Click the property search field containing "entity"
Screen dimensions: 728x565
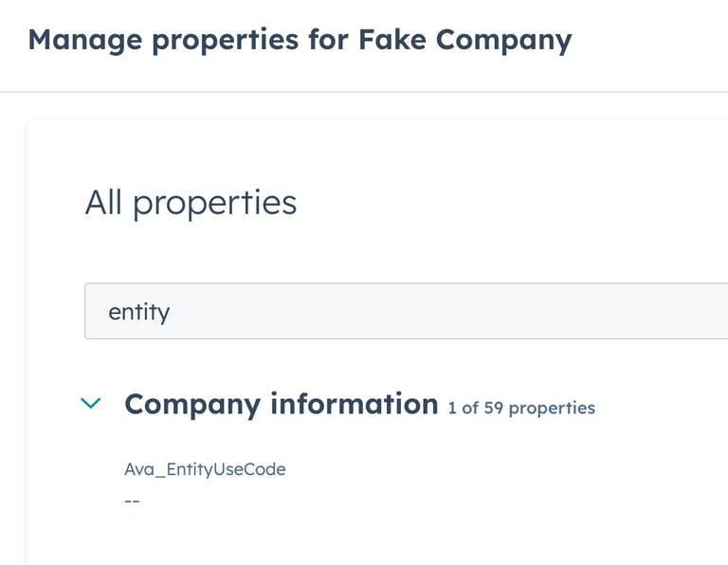tap(379, 311)
